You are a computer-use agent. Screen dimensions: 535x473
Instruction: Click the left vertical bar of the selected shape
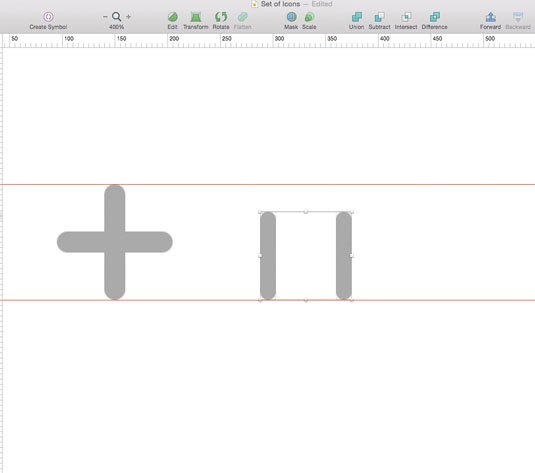[x=268, y=255]
